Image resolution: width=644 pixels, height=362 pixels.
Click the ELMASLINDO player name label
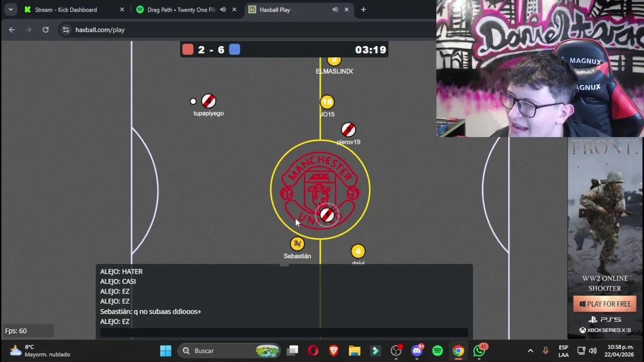point(335,71)
